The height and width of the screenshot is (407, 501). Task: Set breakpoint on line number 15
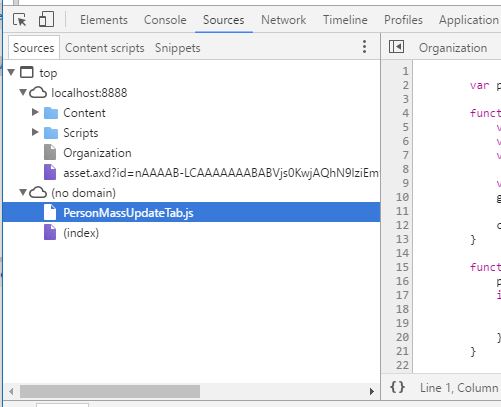(402, 267)
